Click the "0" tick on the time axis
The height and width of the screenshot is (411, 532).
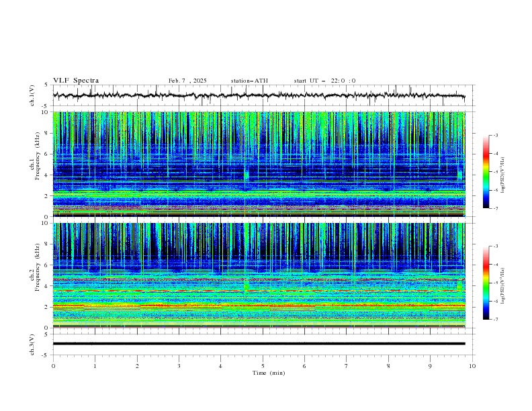click(53, 366)
